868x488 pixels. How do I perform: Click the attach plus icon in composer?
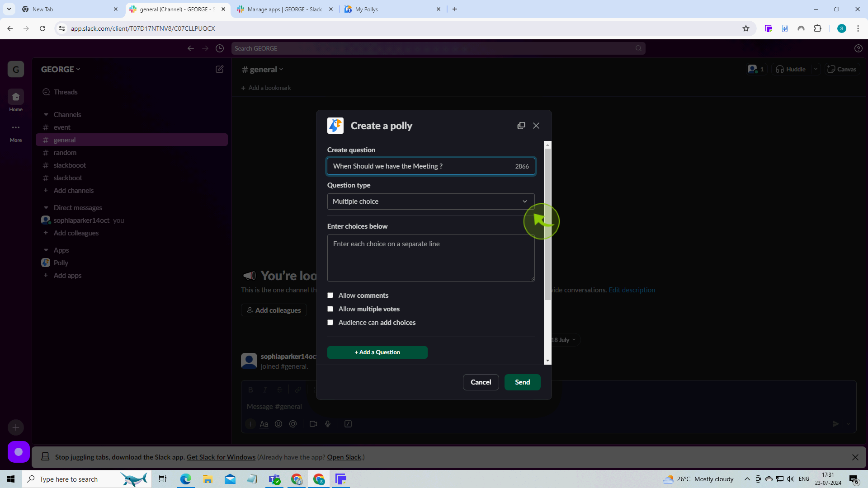tap(250, 424)
